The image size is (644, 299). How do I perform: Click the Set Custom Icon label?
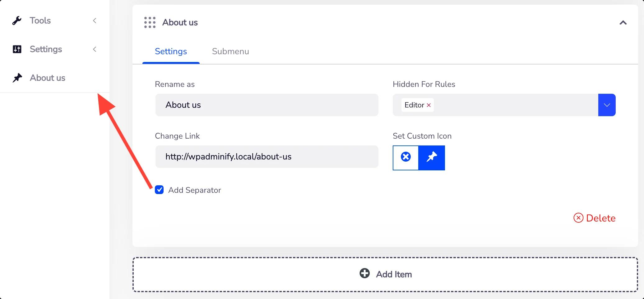(x=422, y=136)
